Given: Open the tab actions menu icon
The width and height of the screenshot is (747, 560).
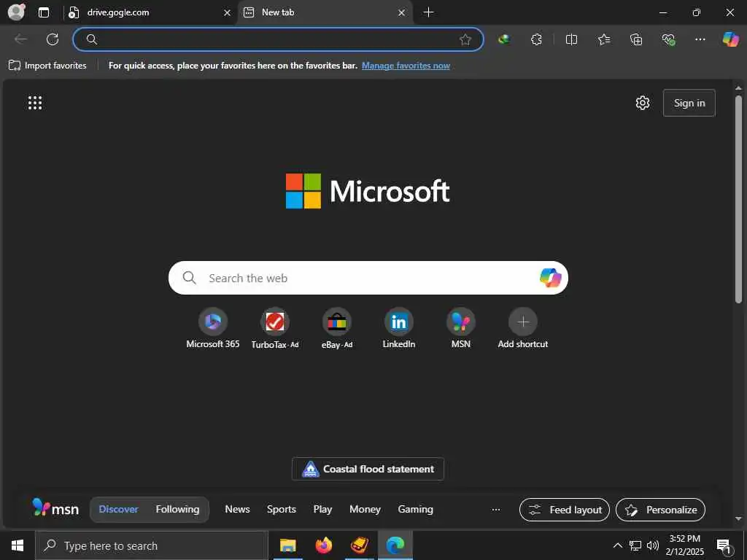Looking at the screenshot, I should [x=44, y=12].
